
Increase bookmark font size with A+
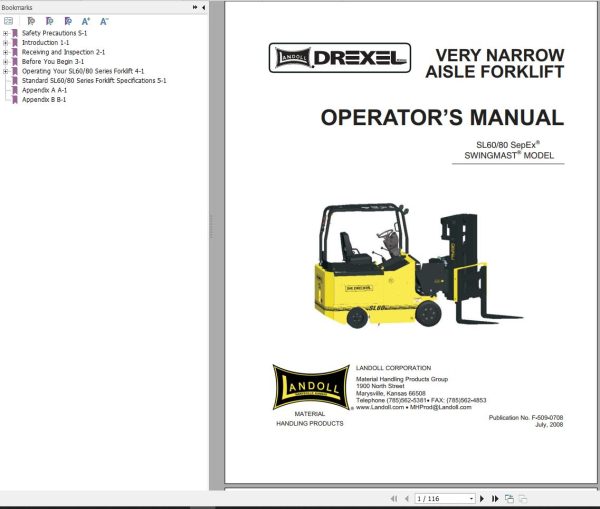(86, 21)
